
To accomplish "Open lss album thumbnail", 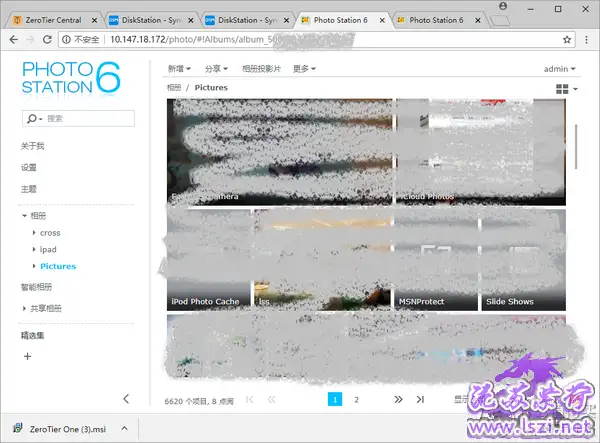I will pos(323,260).
